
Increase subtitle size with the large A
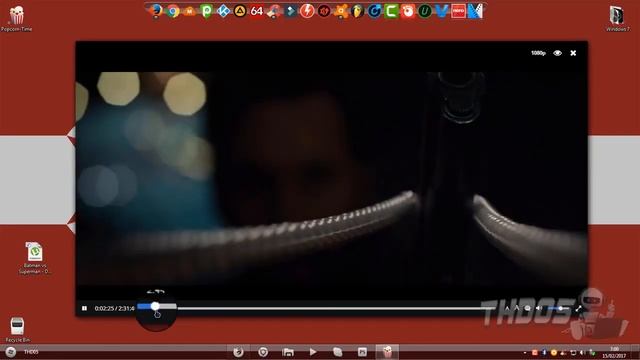[x=516, y=308]
